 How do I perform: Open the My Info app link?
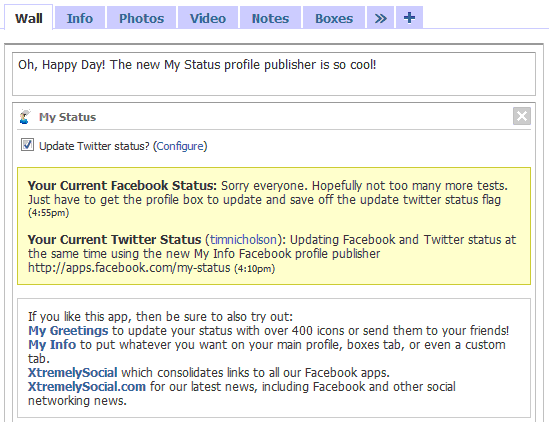pyautogui.click(x=52, y=345)
